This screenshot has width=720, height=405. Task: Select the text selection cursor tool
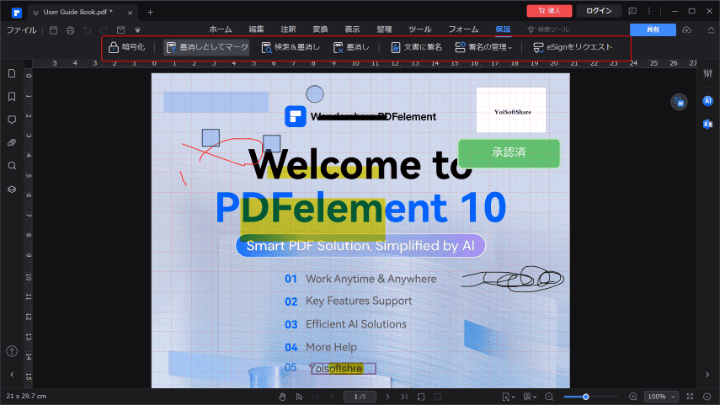tap(299, 397)
